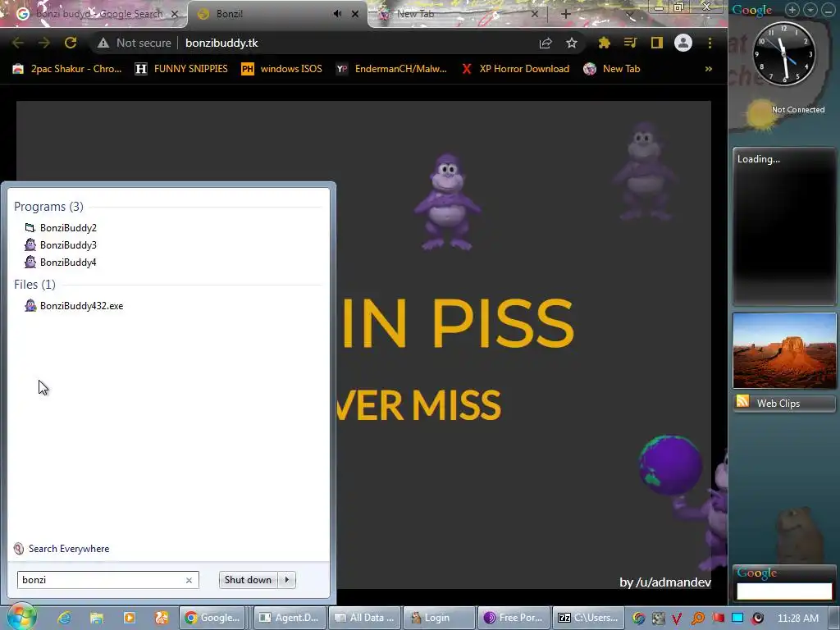Screen dimensions: 840x630
Task: Switch to Login taskbar window
Action: pos(438,618)
